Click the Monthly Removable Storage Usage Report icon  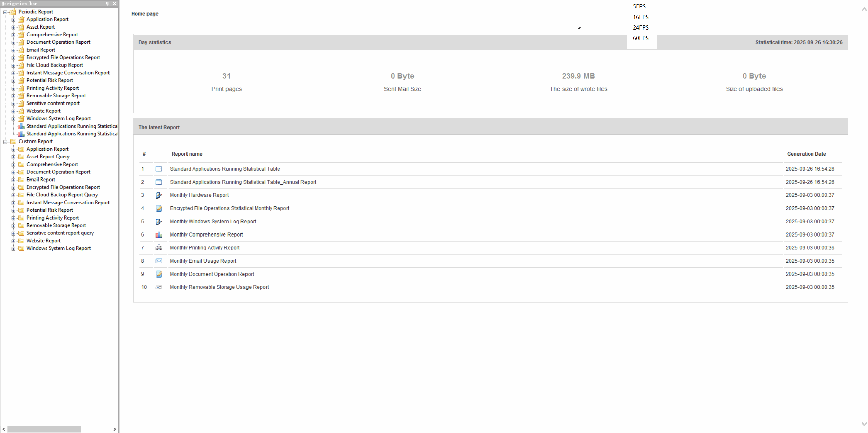(x=159, y=287)
